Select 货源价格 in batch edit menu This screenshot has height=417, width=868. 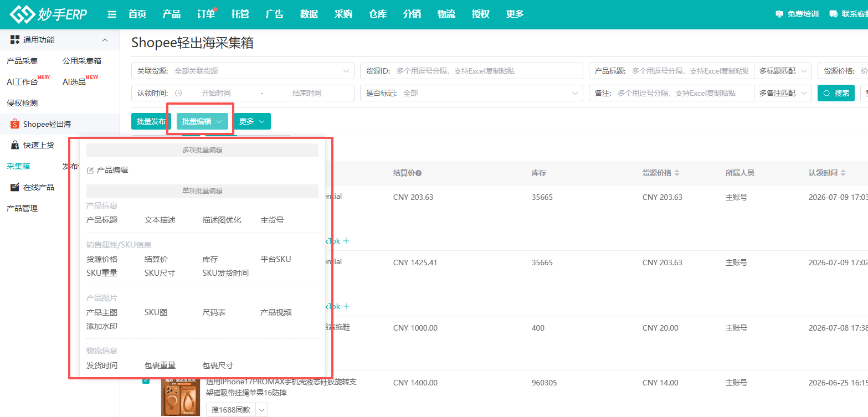click(x=102, y=259)
